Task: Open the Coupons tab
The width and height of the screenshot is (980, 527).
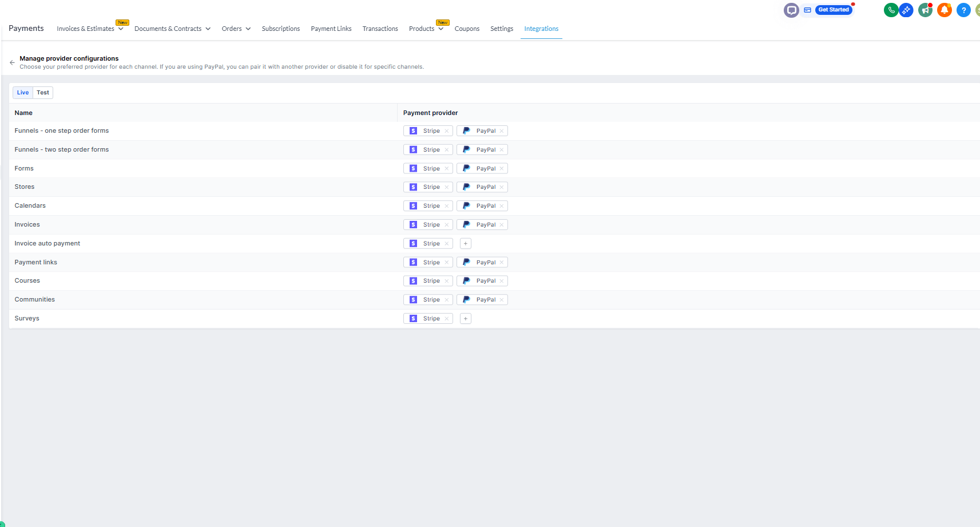Action: coord(467,29)
